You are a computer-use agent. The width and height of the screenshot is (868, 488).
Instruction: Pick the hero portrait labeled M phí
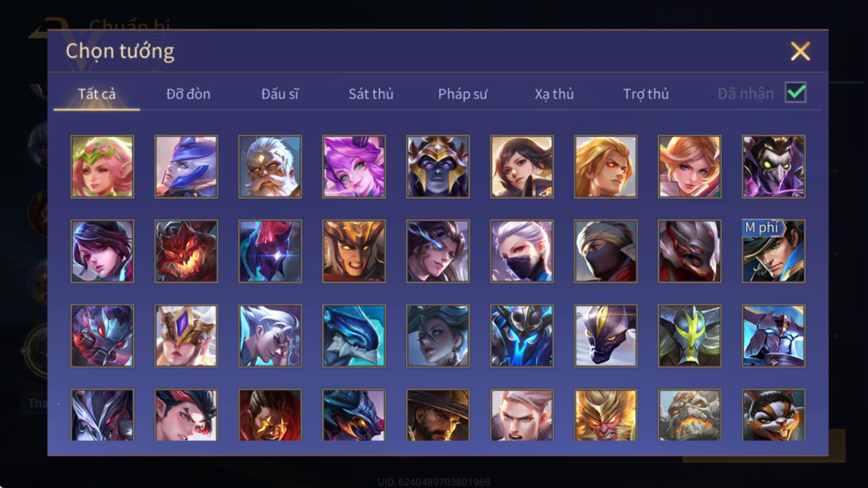click(774, 251)
